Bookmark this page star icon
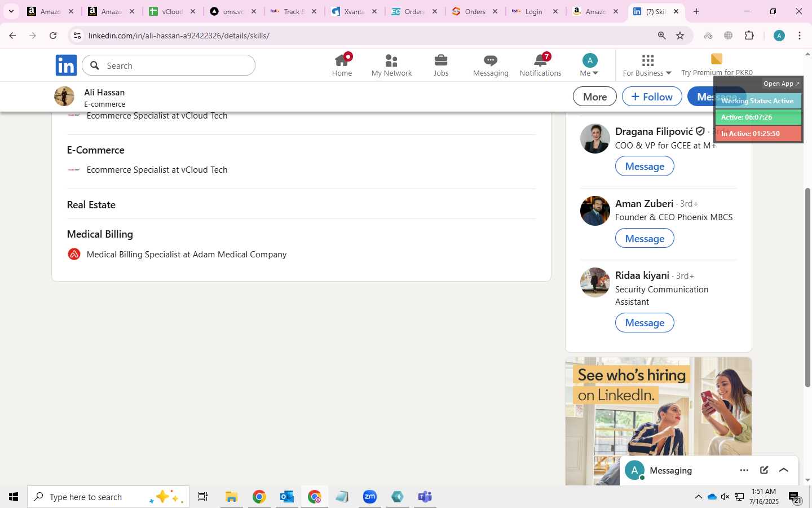The width and height of the screenshot is (812, 508). [x=680, y=36]
